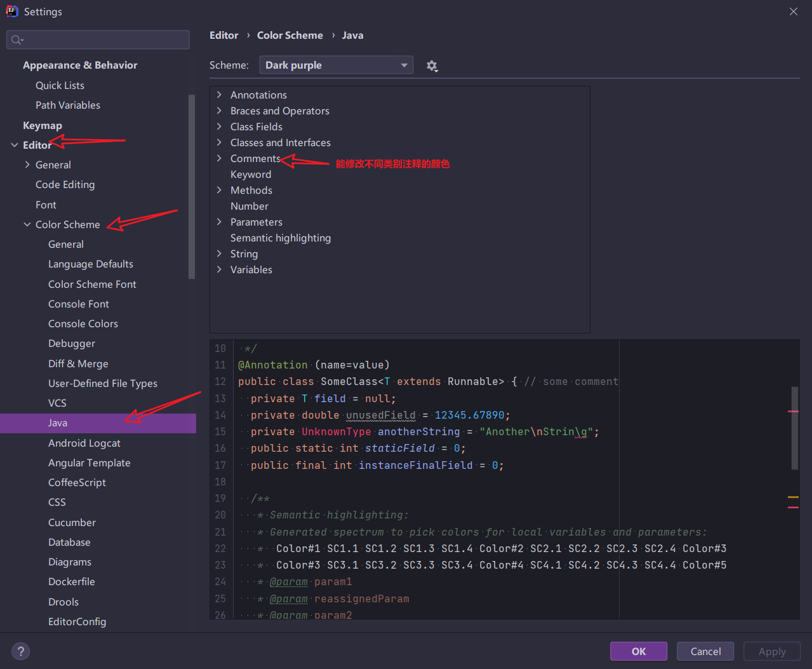Open Console Colors settings
The image size is (812, 669).
[83, 324]
